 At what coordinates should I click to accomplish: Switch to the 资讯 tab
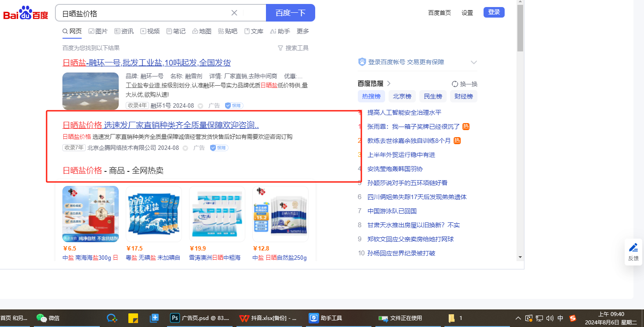point(124,31)
